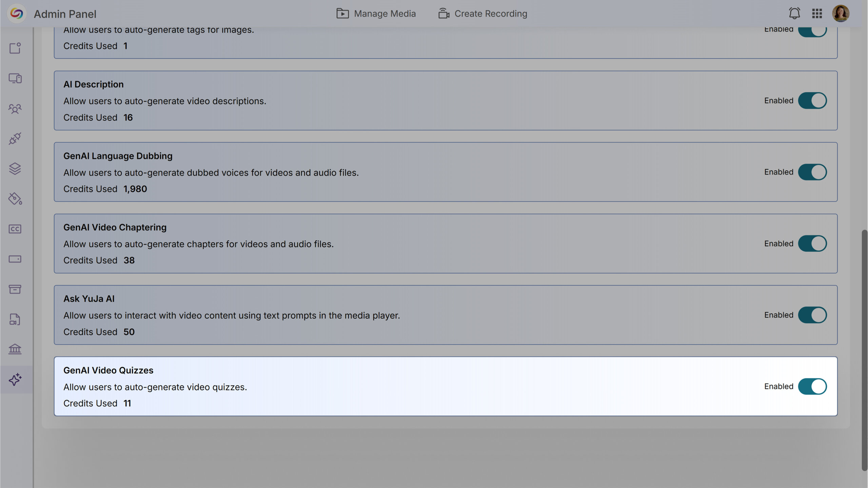Open the users group sidebar icon
The width and height of the screenshot is (868, 488).
(x=15, y=109)
